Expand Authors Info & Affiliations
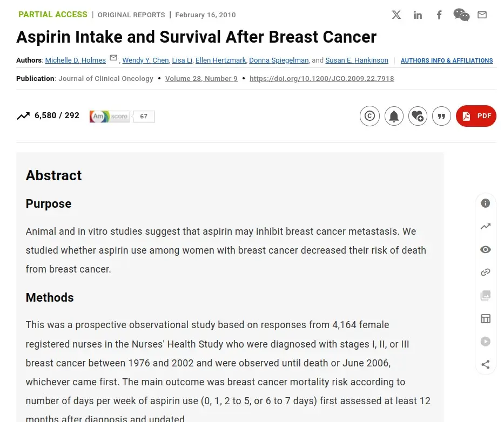The width and height of the screenshot is (504, 422). point(446,60)
